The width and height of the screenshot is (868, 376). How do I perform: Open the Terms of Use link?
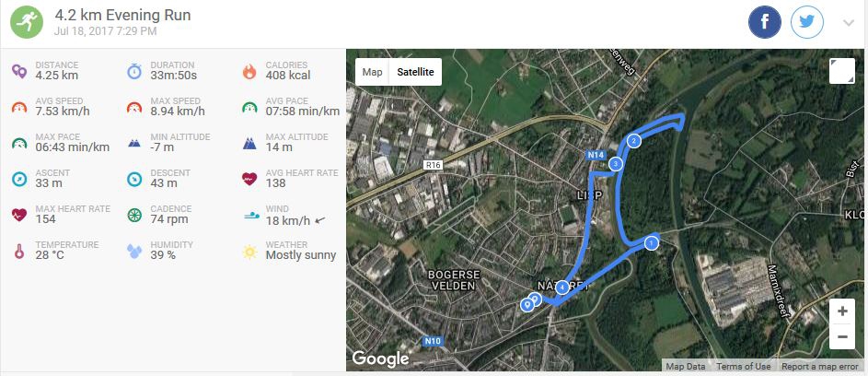pos(744,367)
